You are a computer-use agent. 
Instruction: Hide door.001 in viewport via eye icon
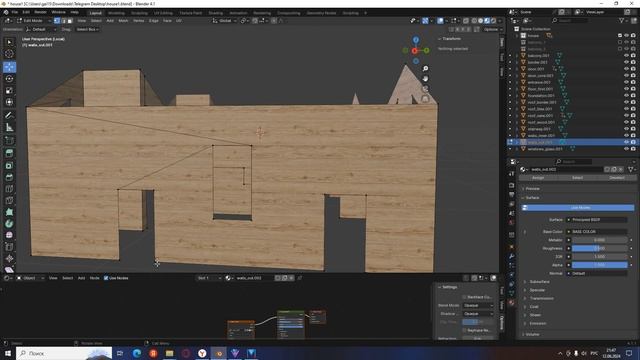click(x=626, y=69)
